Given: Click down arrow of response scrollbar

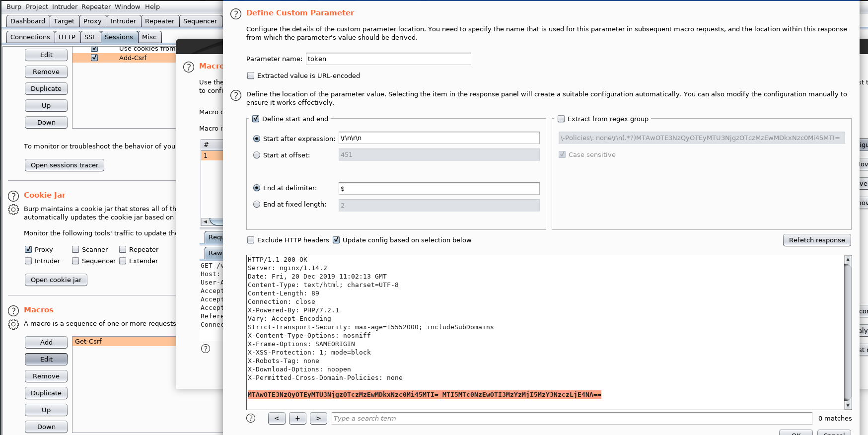Looking at the screenshot, I should click(848, 406).
